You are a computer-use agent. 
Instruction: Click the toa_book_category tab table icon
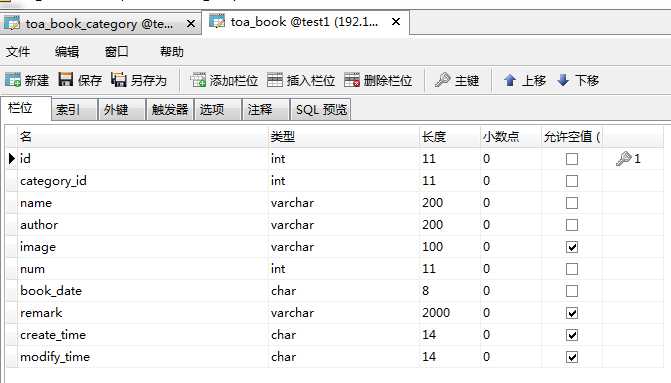tap(12, 23)
